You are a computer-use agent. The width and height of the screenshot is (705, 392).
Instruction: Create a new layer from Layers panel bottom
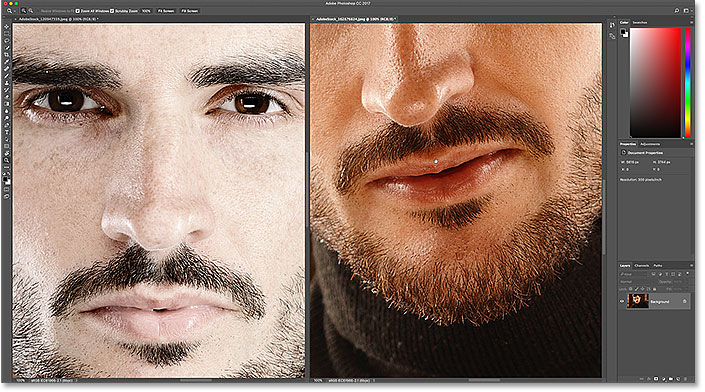point(678,379)
